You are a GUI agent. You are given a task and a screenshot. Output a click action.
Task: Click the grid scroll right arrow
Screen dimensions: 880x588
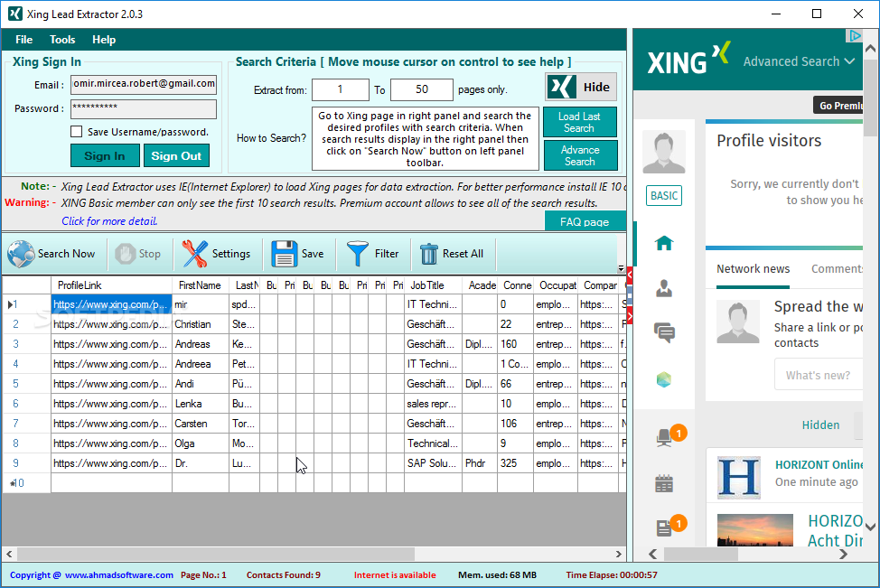click(x=619, y=554)
